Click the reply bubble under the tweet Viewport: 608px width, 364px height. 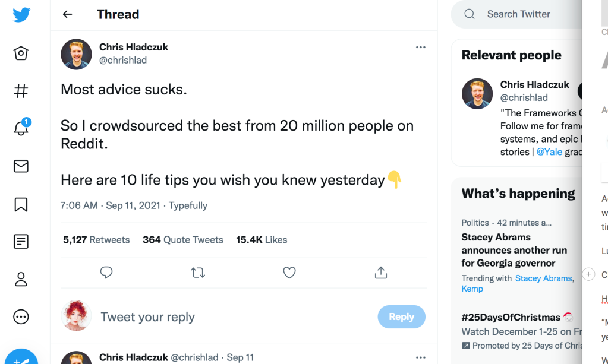pyautogui.click(x=106, y=272)
